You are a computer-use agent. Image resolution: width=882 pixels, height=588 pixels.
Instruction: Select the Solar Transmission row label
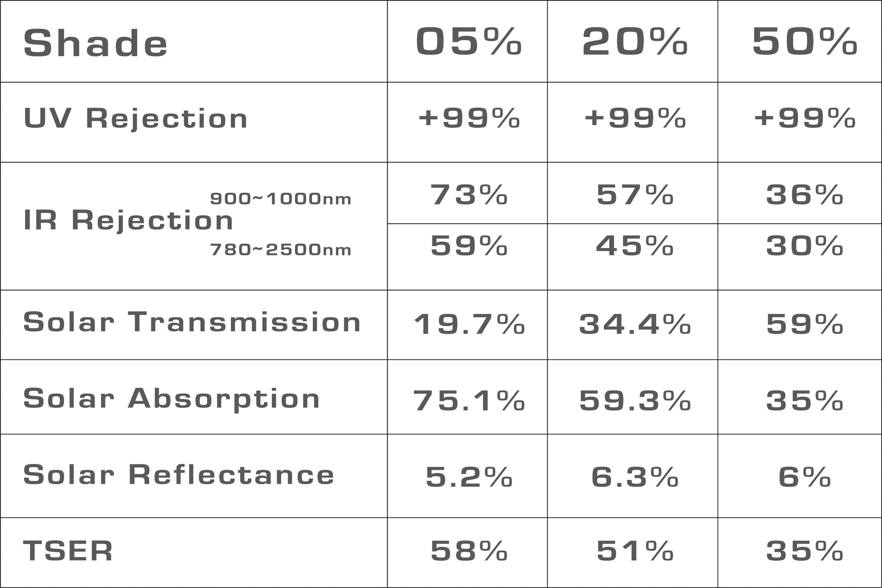tap(192, 322)
